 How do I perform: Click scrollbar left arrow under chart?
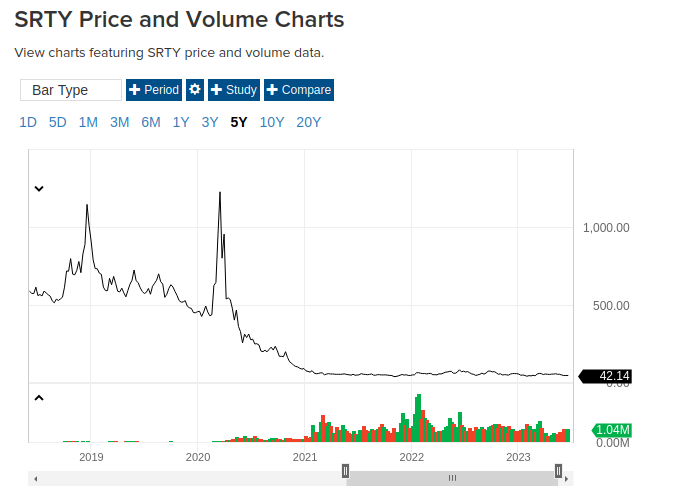pyautogui.click(x=36, y=479)
